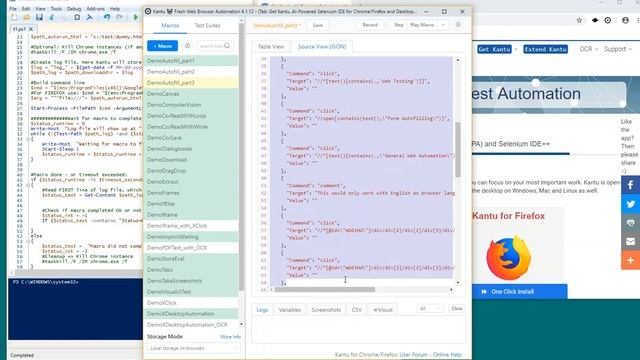Expand the Support menu on website
The width and height of the screenshot is (640, 360).
[x=618, y=49]
